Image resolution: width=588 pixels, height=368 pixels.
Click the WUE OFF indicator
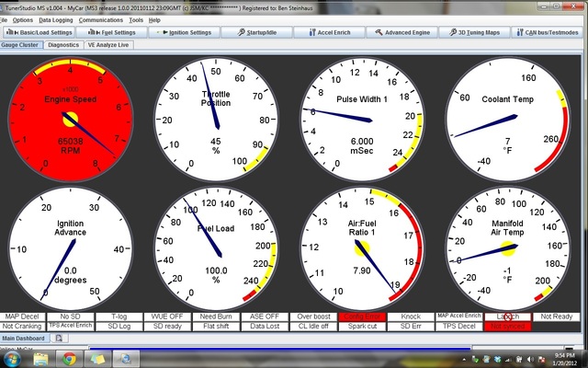tap(167, 316)
